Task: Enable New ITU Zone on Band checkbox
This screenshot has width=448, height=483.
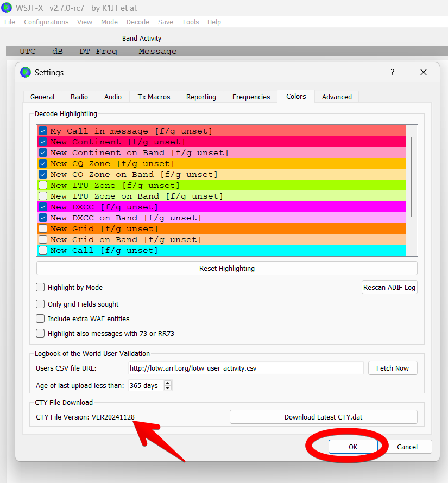Action: pos(43,196)
